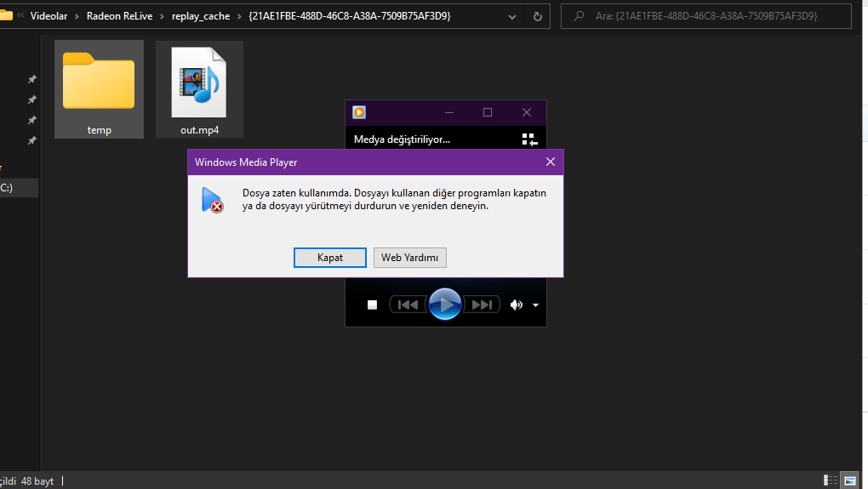Skip to previous track in media player
The height and width of the screenshot is (489, 868).
point(408,304)
